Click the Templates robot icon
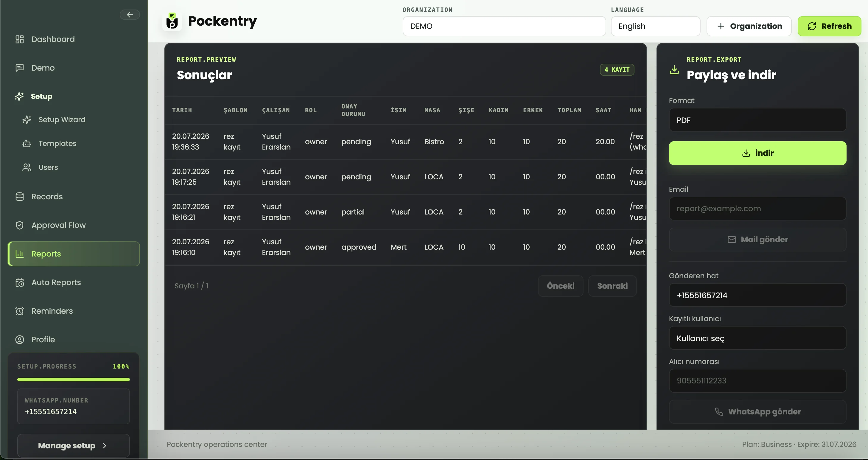This screenshot has width=868, height=460. [x=27, y=144]
